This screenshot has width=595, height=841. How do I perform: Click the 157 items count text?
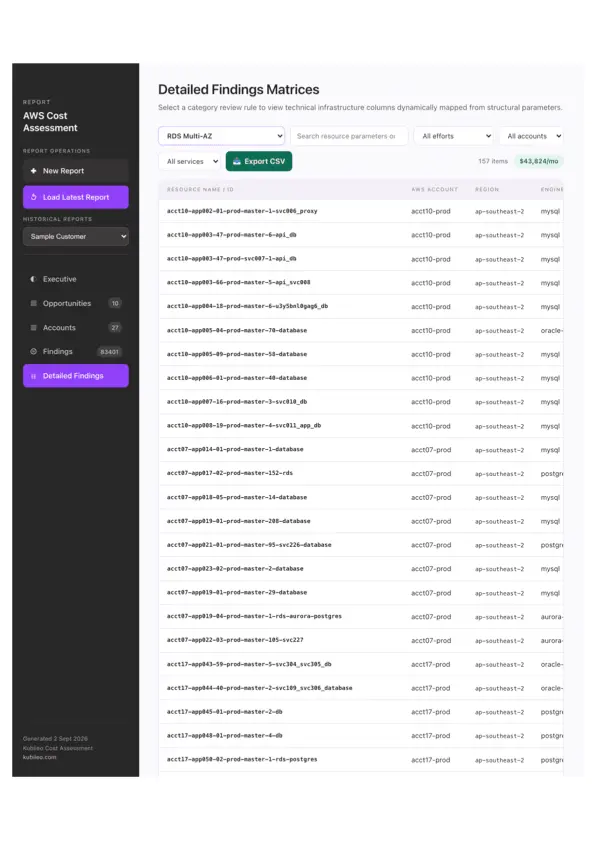click(493, 161)
